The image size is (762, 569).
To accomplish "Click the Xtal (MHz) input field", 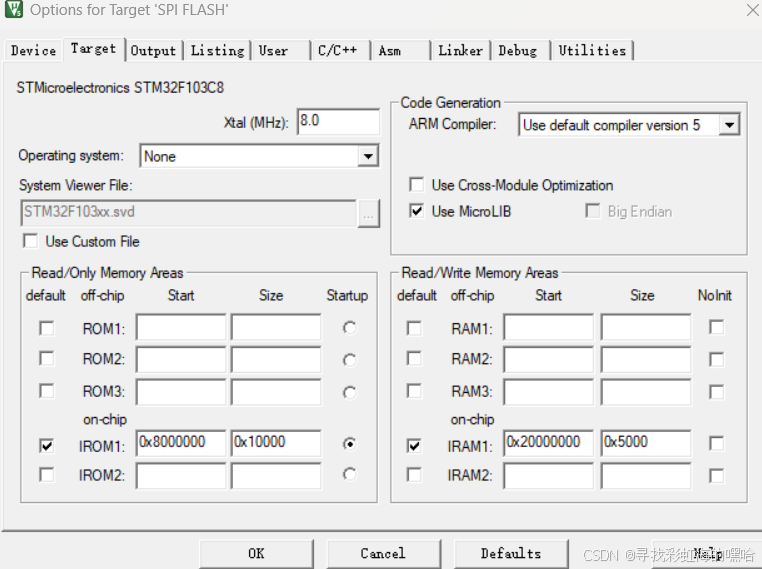I will pyautogui.click(x=338, y=121).
